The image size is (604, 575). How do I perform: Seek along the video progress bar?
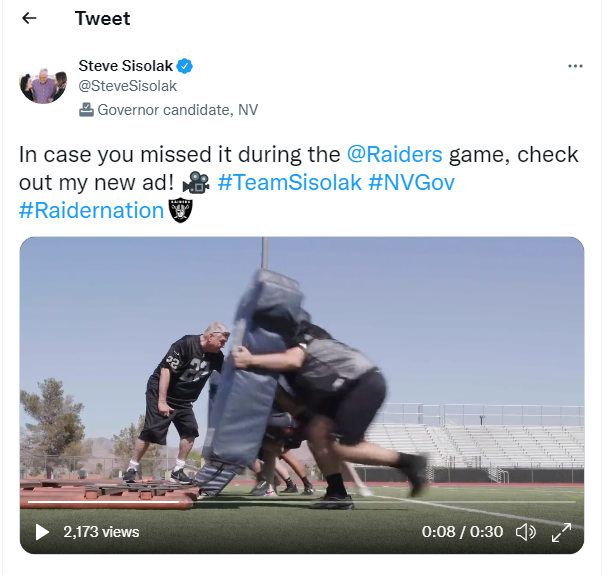coord(302,502)
